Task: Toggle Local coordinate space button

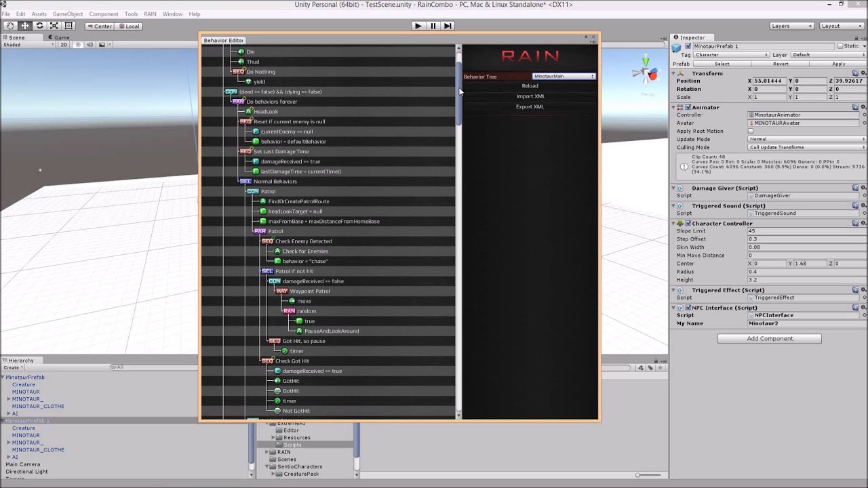Action: 129,26
